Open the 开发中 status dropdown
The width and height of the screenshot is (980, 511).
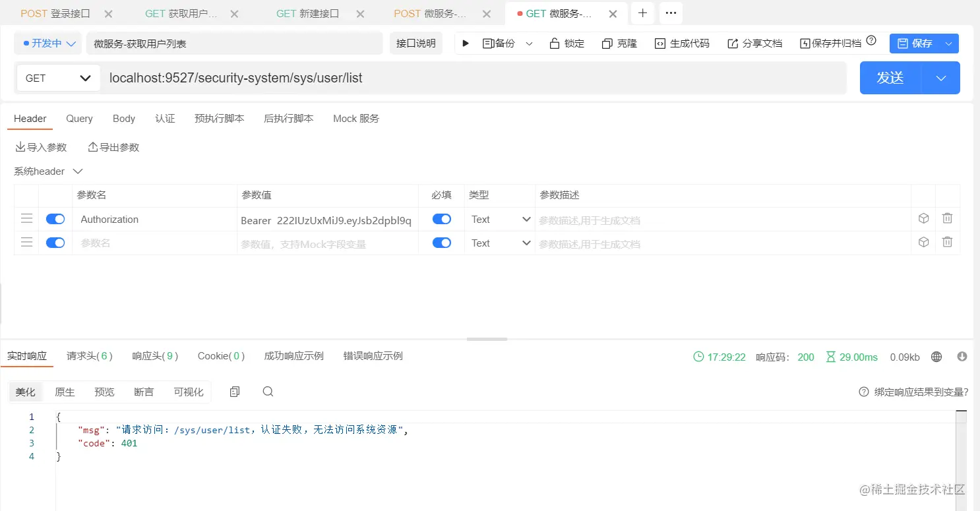pyautogui.click(x=48, y=44)
